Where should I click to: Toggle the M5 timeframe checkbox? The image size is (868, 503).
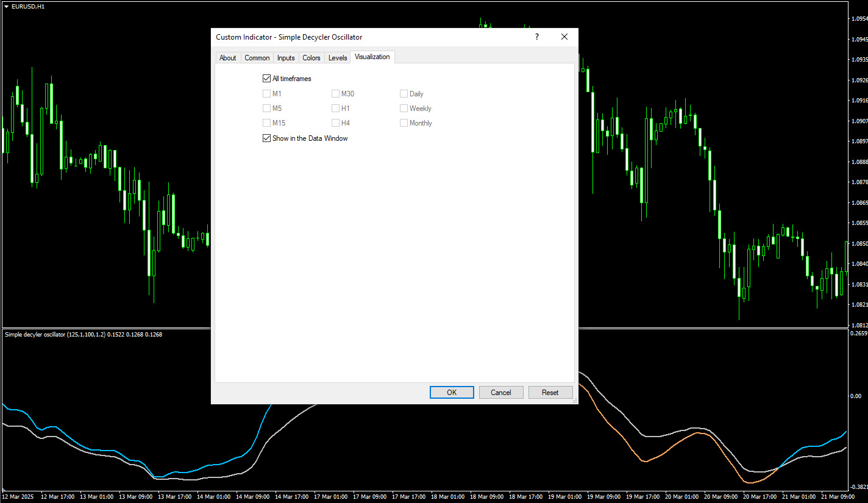tap(266, 109)
